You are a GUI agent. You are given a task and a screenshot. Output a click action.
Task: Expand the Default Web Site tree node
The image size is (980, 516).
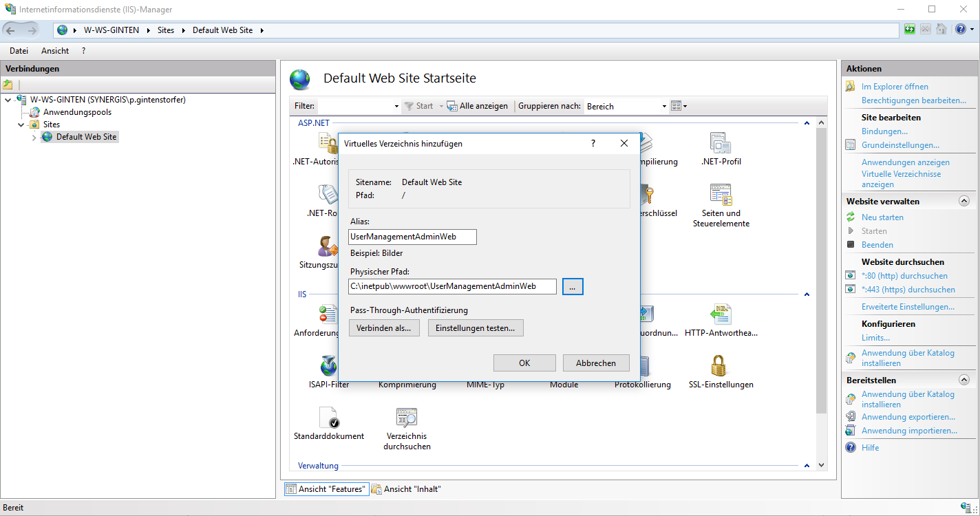point(34,138)
